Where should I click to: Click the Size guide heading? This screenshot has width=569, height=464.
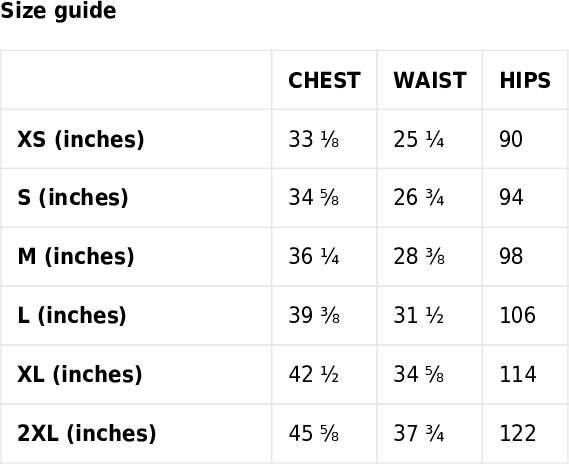click(x=58, y=11)
